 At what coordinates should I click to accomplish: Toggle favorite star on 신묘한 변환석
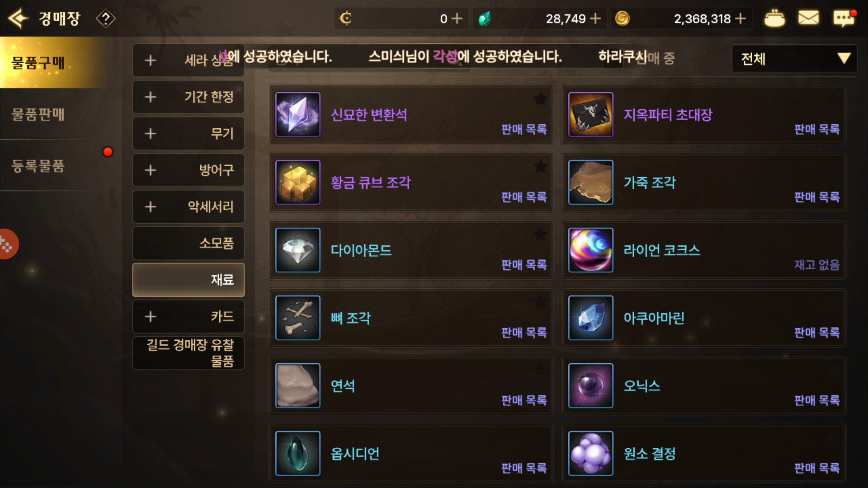[x=540, y=99]
